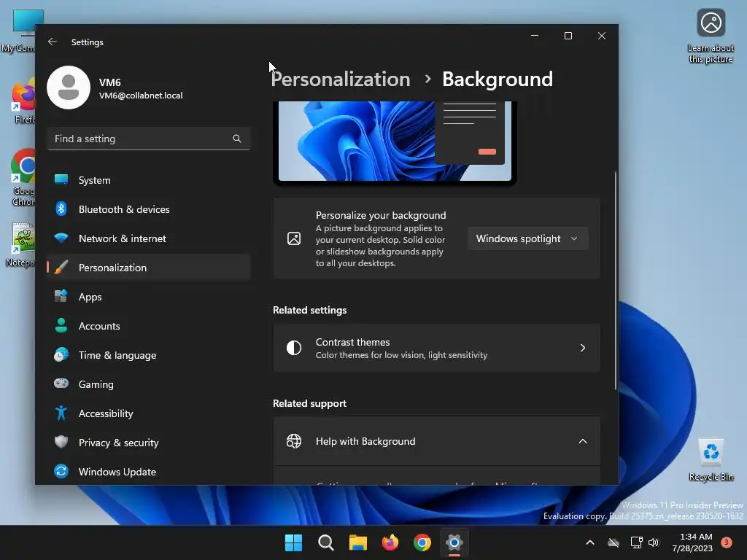This screenshot has width=747, height=560.
Task: Go back with the Settings back arrow
Action: (53, 42)
